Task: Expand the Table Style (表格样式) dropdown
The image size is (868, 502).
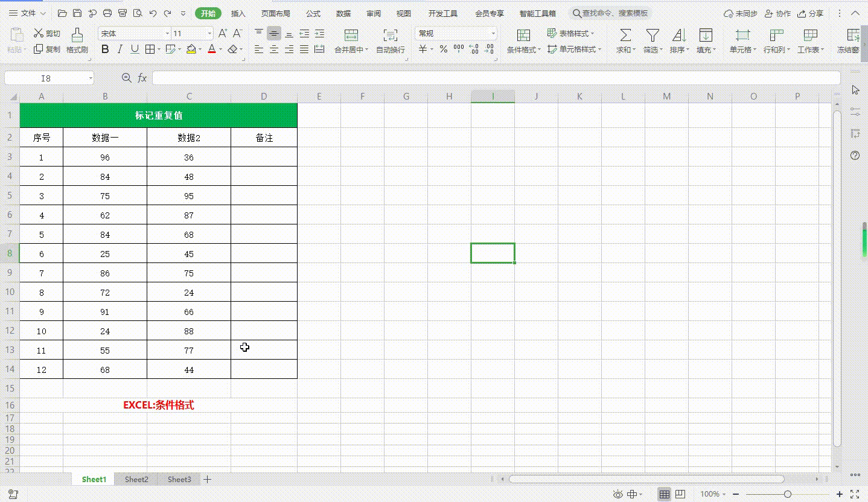Action: point(593,34)
